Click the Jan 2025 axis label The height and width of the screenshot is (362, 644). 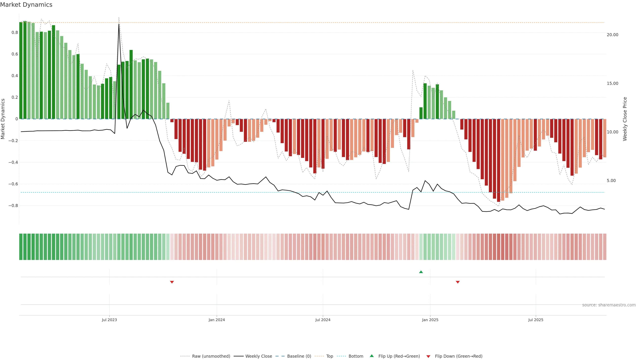[x=430, y=320]
